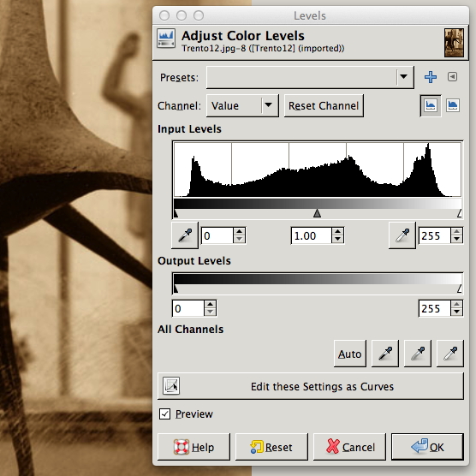Expand the Presets dropdown

310,77
